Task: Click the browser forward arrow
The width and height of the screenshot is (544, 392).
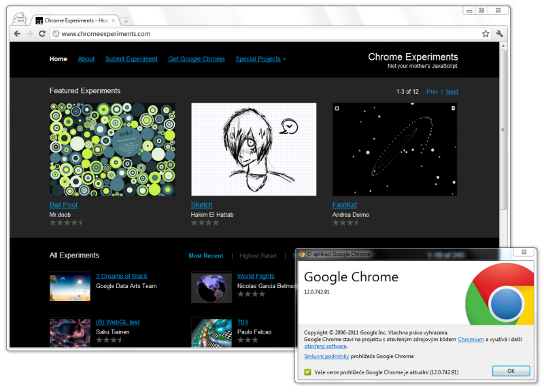Action: [x=29, y=33]
